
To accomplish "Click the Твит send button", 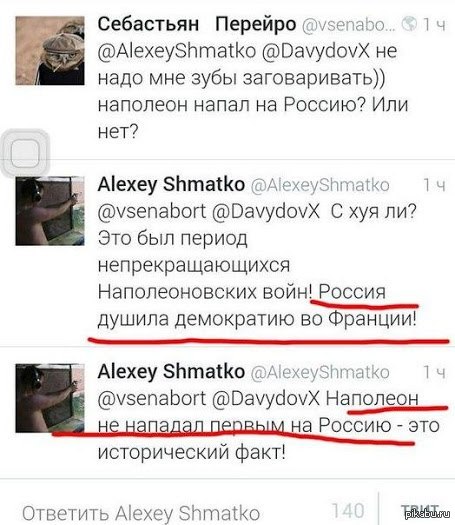I will [420, 511].
